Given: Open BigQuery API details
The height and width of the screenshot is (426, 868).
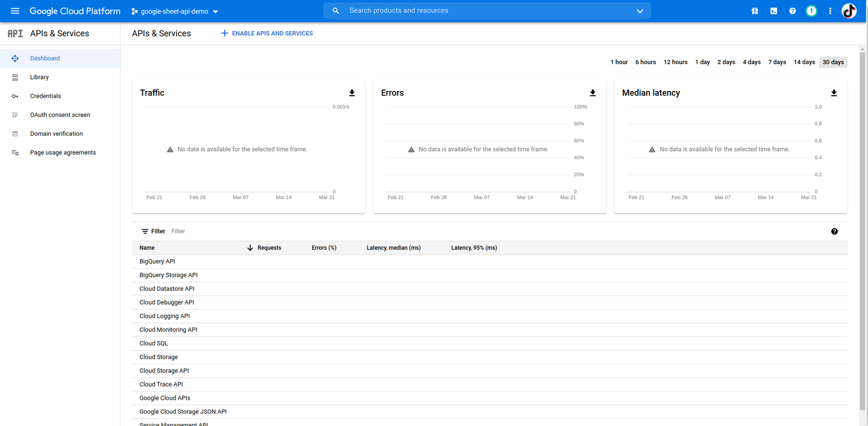Looking at the screenshot, I should pos(157,261).
